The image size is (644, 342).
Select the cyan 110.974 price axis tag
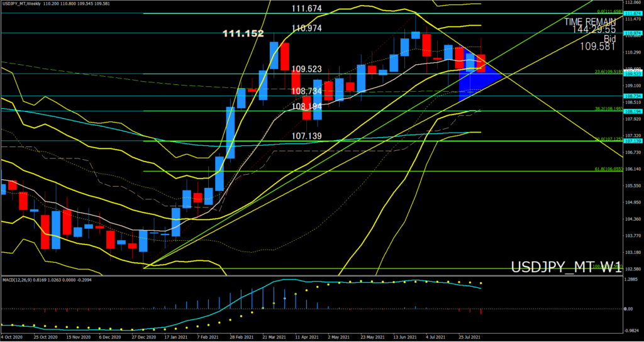pyautogui.click(x=633, y=33)
